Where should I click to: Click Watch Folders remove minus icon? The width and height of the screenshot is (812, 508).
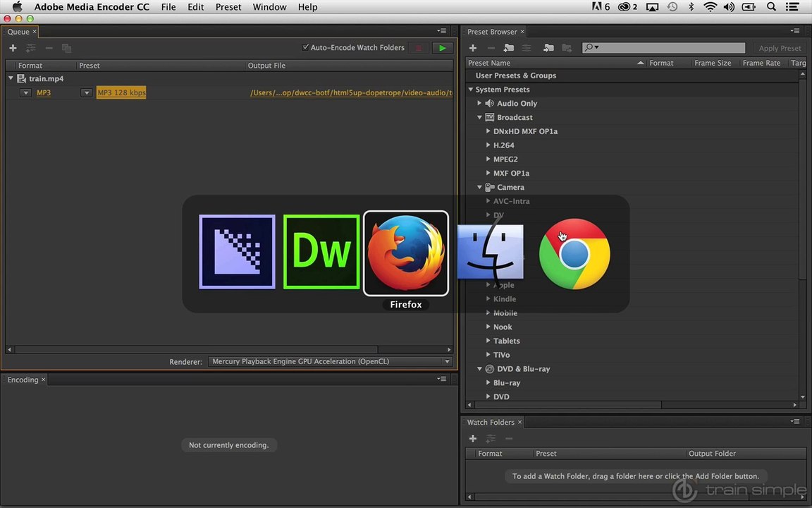pos(509,439)
